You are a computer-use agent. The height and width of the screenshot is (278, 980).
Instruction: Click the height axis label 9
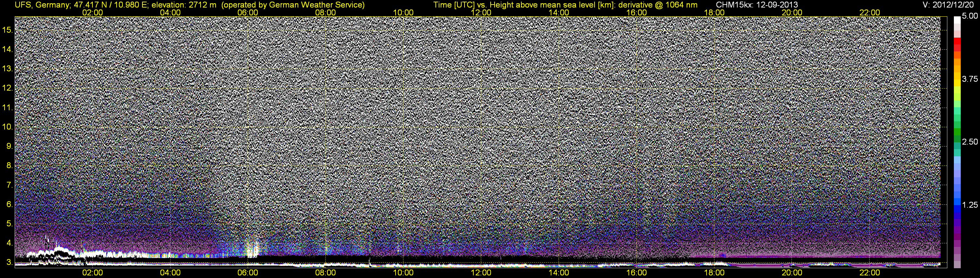click(9, 146)
